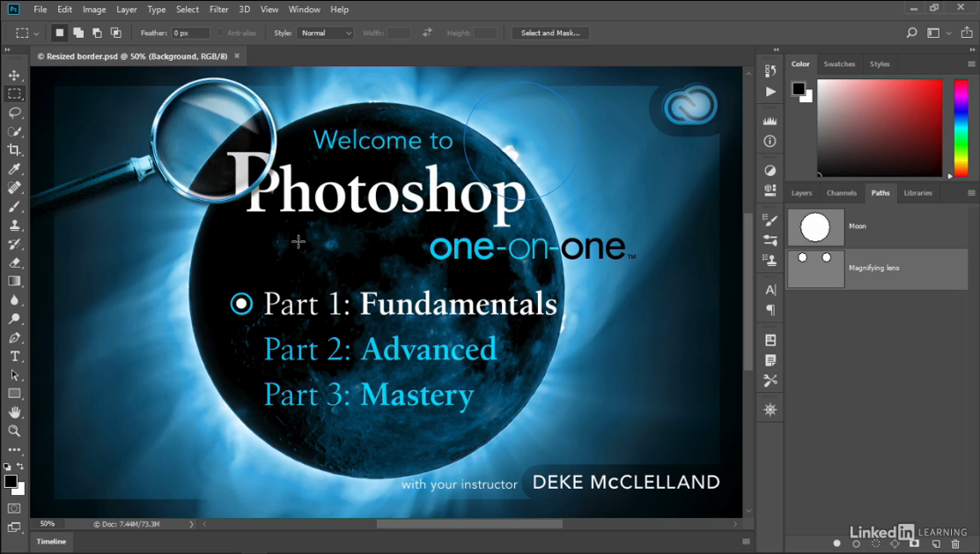980x554 pixels.
Task: Open the Paragraph panel icon
Action: [770, 310]
